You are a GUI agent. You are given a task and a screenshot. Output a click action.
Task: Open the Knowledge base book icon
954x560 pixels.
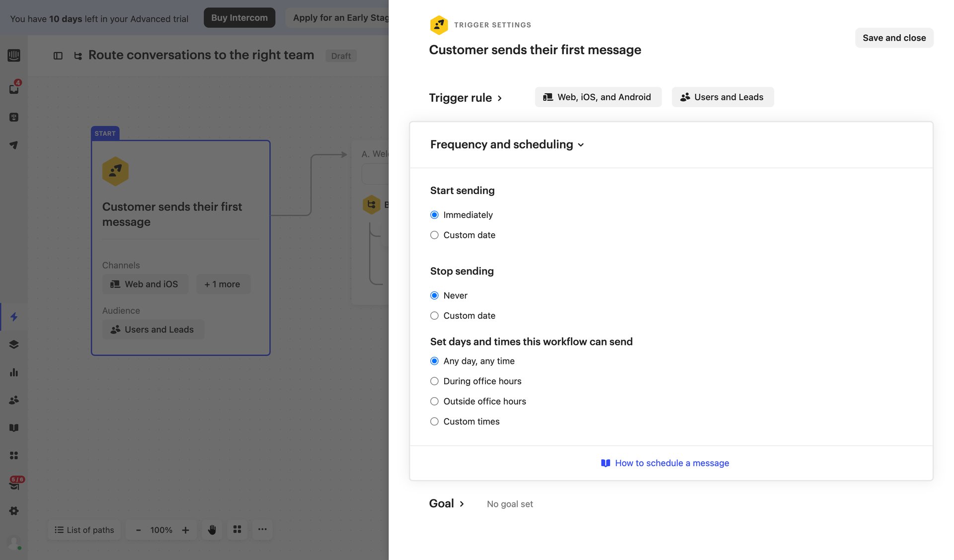(14, 427)
